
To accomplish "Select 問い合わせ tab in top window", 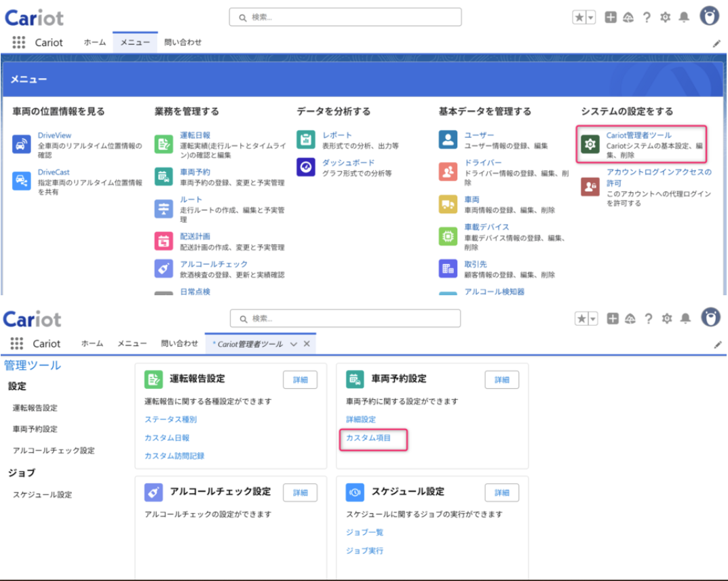I will (x=183, y=42).
